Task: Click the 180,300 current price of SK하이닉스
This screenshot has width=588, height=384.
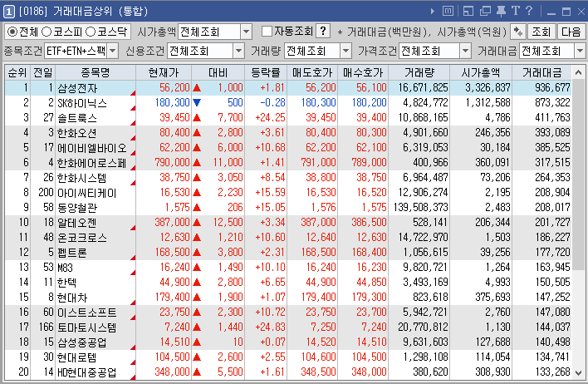Action: (x=172, y=102)
